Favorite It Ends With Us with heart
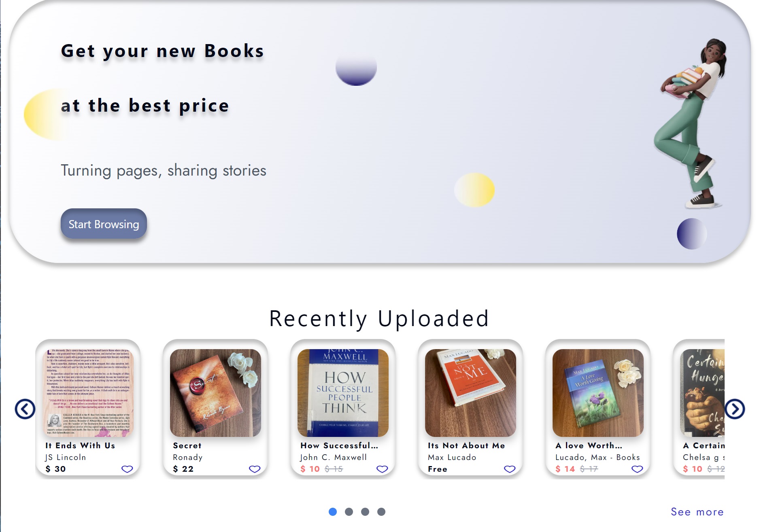Screen dimensions: 759x532 [x=127, y=469]
